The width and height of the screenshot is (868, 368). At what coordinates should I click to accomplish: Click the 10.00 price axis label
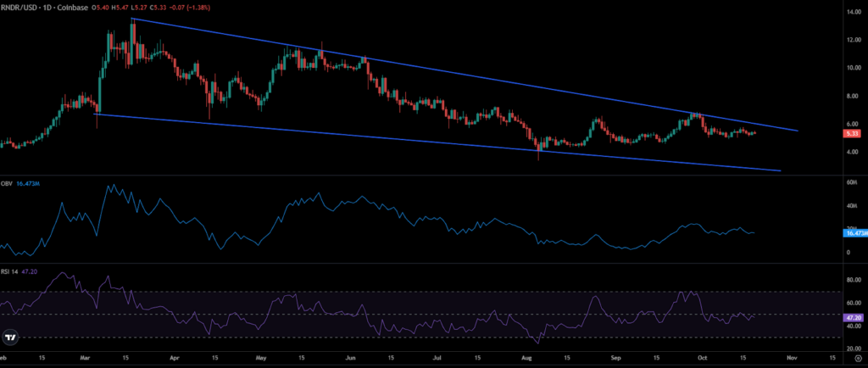(x=853, y=68)
